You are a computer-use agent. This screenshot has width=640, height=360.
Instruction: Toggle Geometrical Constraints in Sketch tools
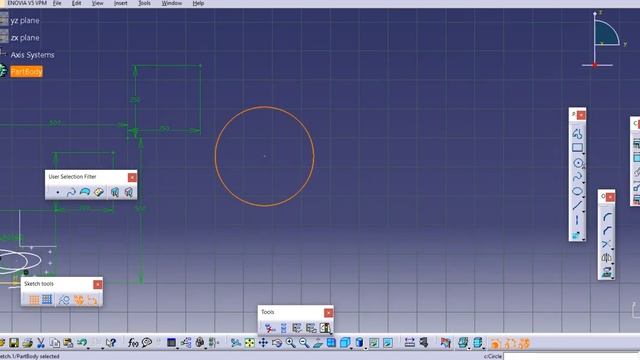[x=78, y=300]
